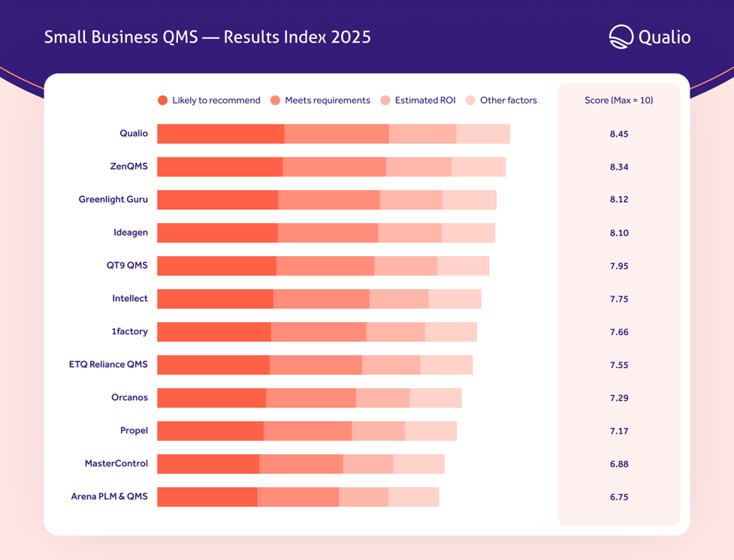Click the 7.95 score value
The height and width of the screenshot is (560, 734).
(619, 266)
